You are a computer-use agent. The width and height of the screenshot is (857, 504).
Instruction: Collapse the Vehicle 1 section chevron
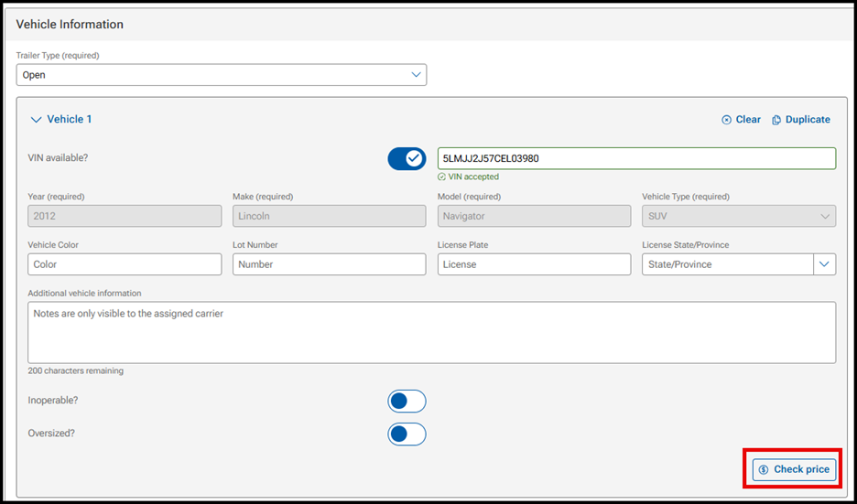pos(37,120)
